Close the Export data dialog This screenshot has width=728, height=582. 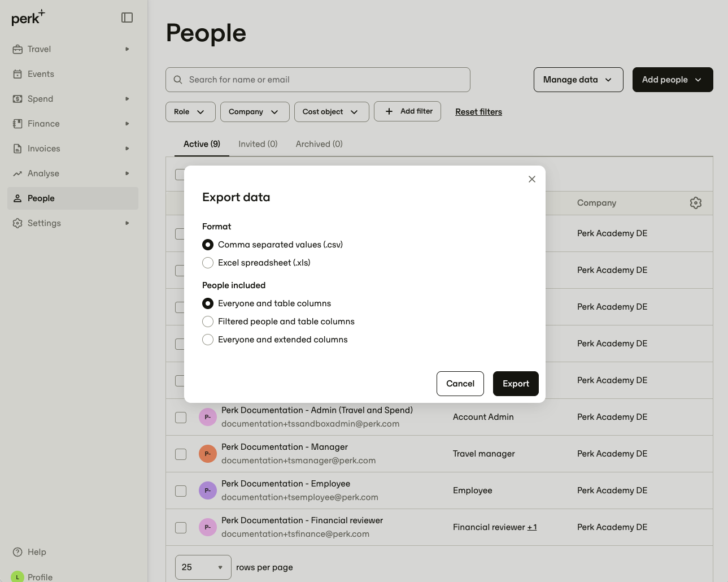pyautogui.click(x=531, y=179)
